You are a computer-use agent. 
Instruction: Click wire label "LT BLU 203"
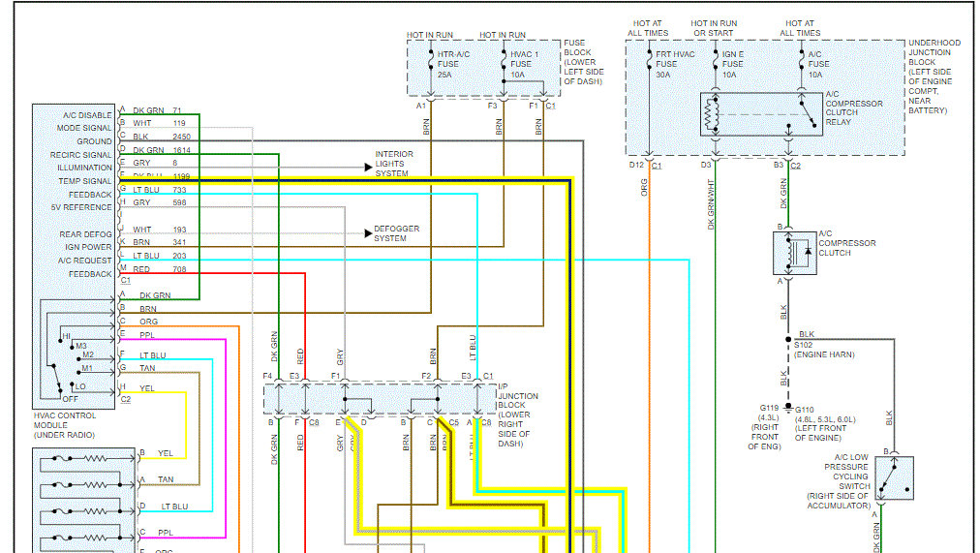click(x=160, y=257)
